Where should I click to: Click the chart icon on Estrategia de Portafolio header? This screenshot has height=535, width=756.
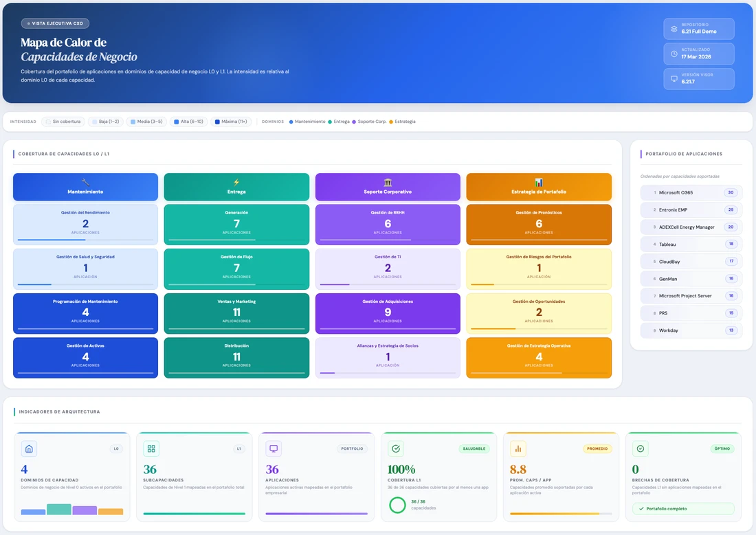click(x=539, y=181)
